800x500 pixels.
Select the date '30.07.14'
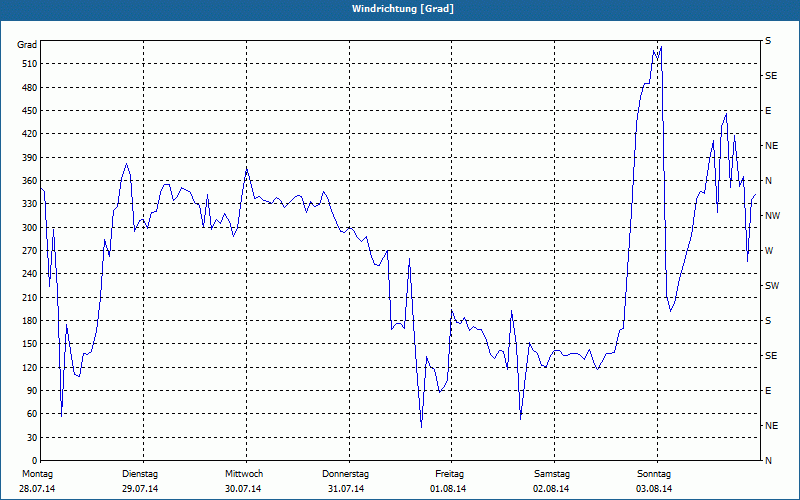[x=243, y=489]
